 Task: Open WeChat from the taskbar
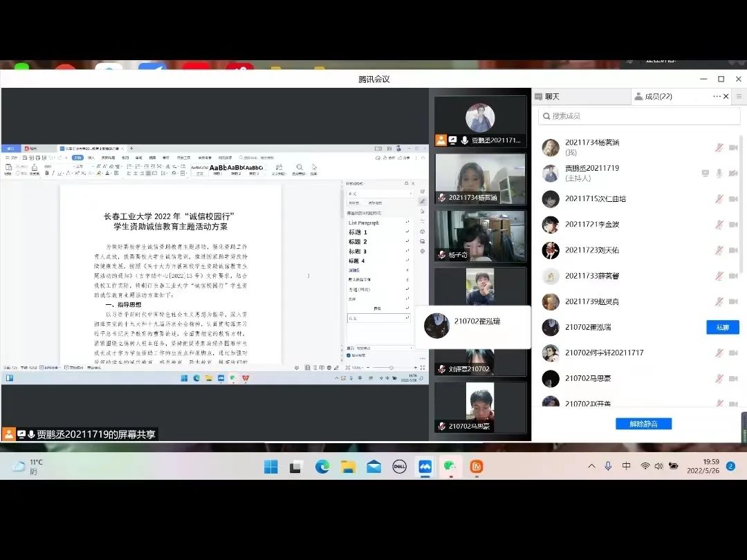(x=450, y=467)
